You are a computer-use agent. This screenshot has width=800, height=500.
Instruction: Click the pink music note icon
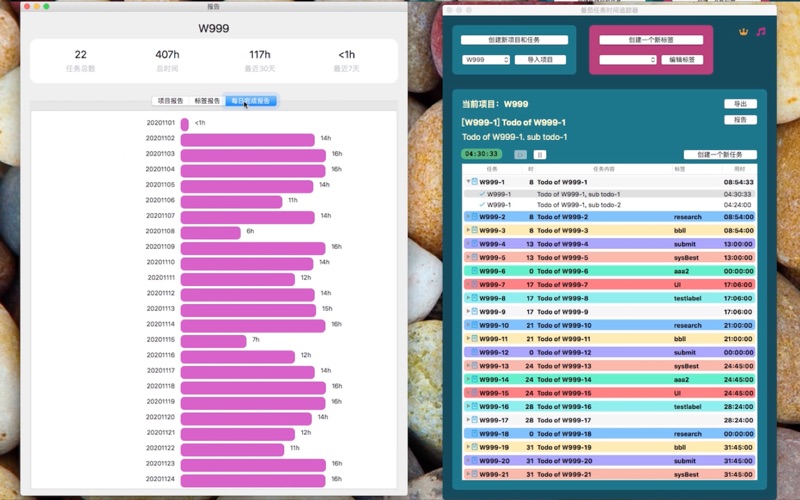coord(761,31)
